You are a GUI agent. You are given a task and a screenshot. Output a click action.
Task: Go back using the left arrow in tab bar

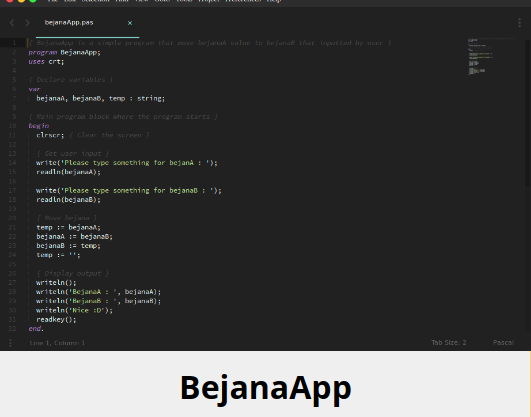tap(12, 23)
